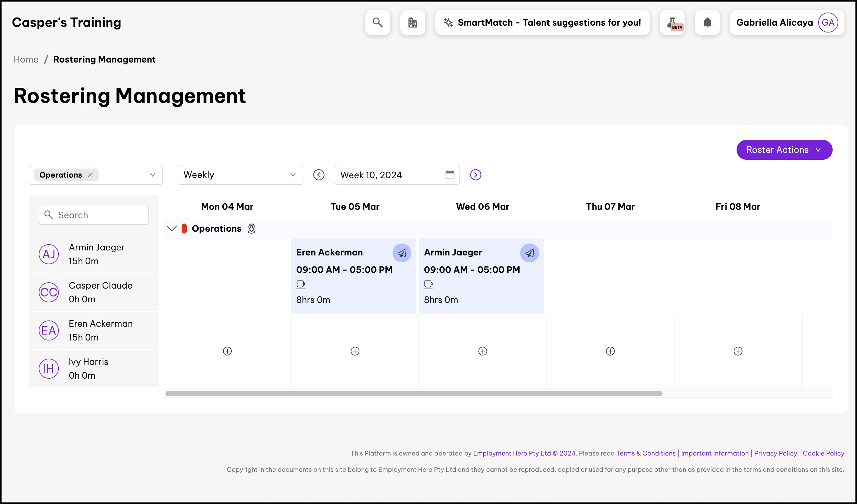Viewport: 857px width, 504px height.
Task: Add a shift on Thu 07 Mar
Action: click(x=610, y=351)
